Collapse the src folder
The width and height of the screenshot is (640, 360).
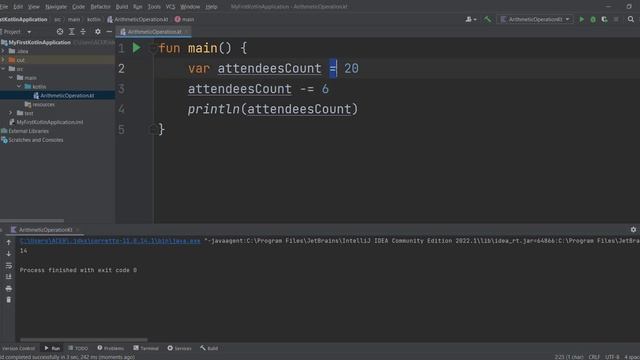point(3,69)
